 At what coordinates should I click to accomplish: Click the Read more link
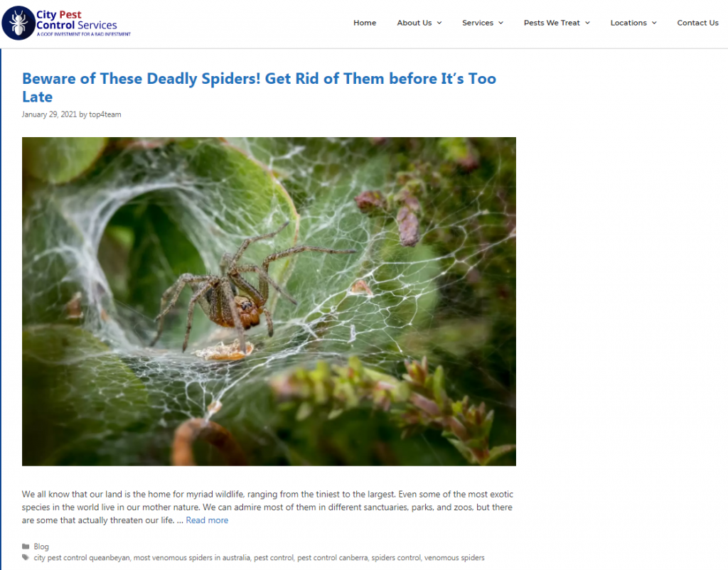coord(207,520)
